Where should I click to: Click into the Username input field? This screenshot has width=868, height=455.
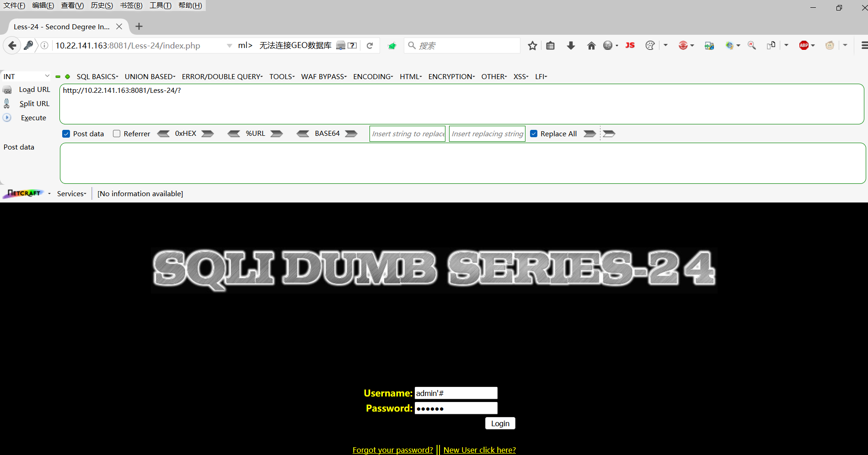(455, 393)
